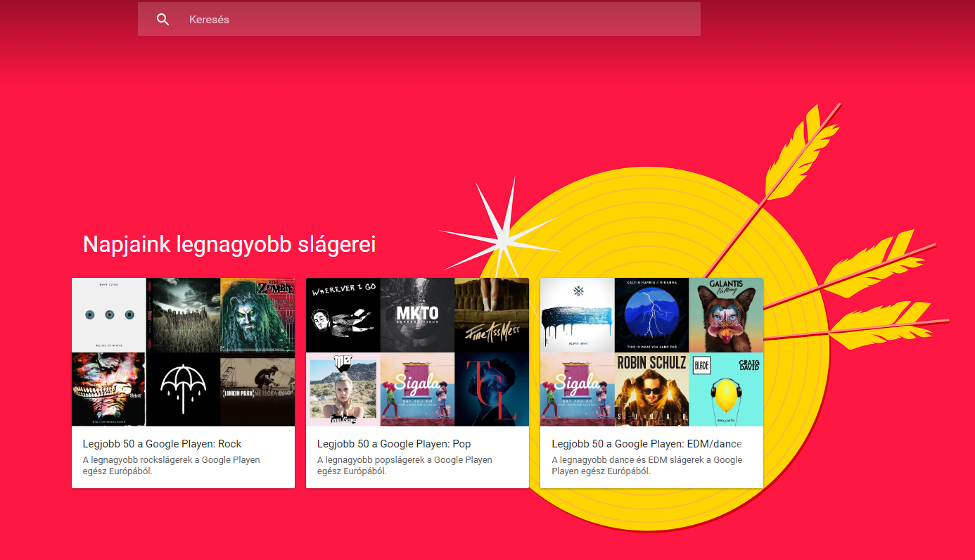This screenshot has height=560, width=975.
Task: Open the Craig David yellow balloon cover
Action: pos(726,389)
